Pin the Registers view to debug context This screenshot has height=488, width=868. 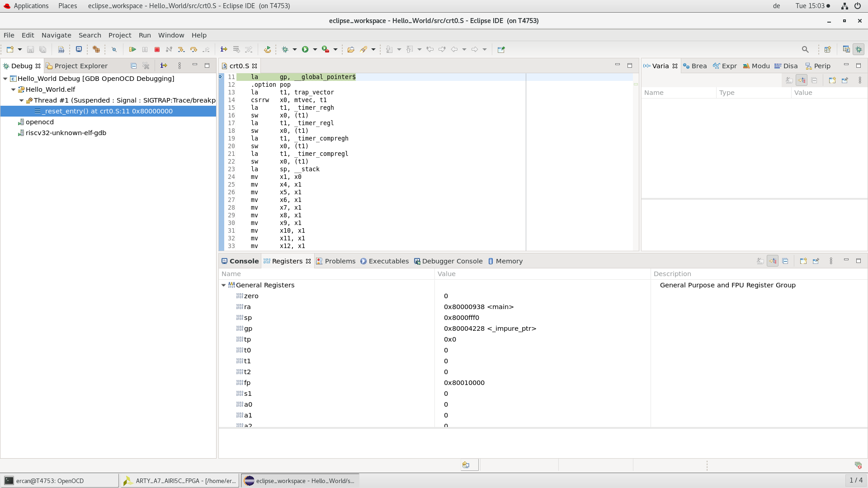point(816,261)
